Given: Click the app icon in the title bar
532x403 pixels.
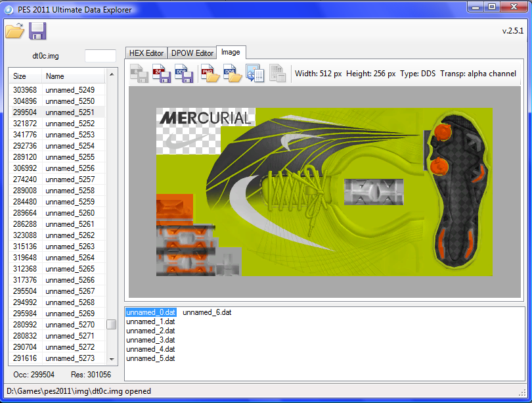Looking at the screenshot, I should click(x=9, y=10).
